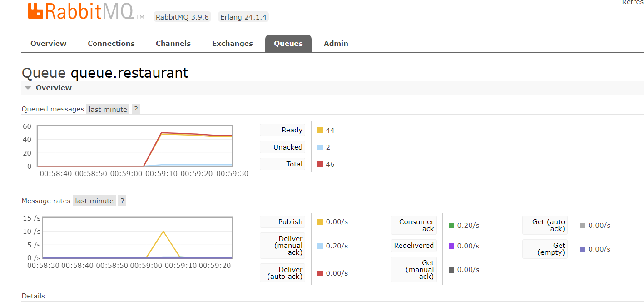Viewport: 644px width, 307px height.
Task: Click purple Redelivered swatch
Action: pyautogui.click(x=451, y=246)
